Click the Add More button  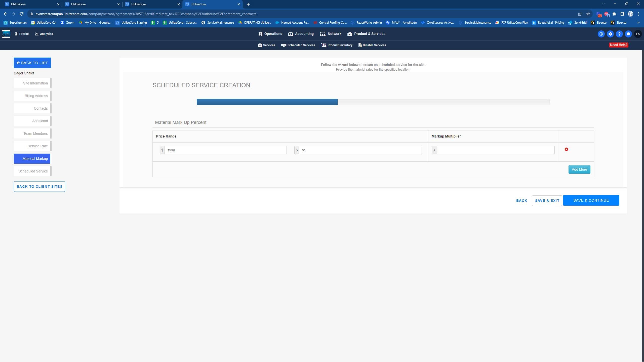coord(579,169)
